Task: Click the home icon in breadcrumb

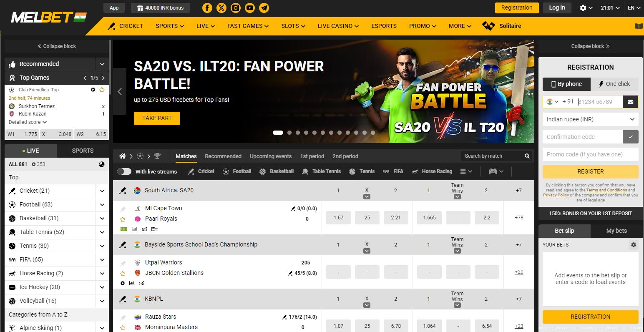Action: (123, 156)
